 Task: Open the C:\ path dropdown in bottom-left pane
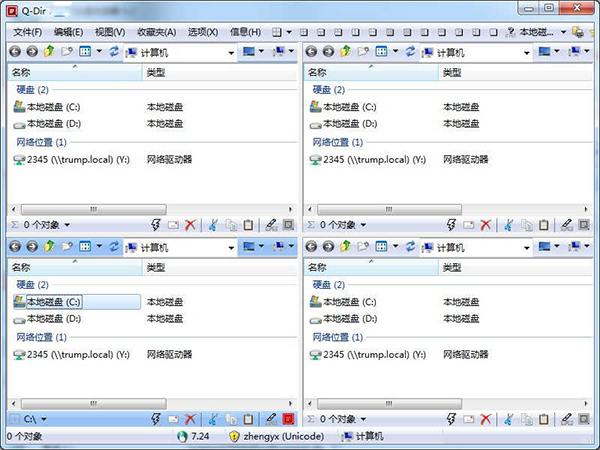(x=44, y=419)
